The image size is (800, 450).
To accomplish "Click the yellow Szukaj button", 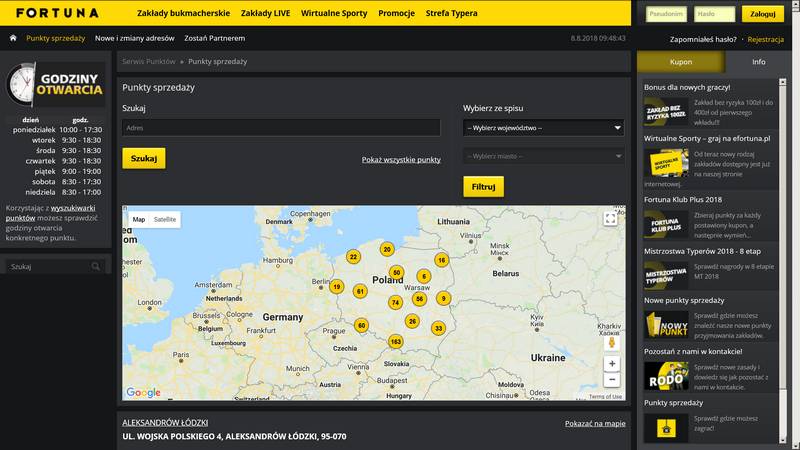I will point(144,159).
